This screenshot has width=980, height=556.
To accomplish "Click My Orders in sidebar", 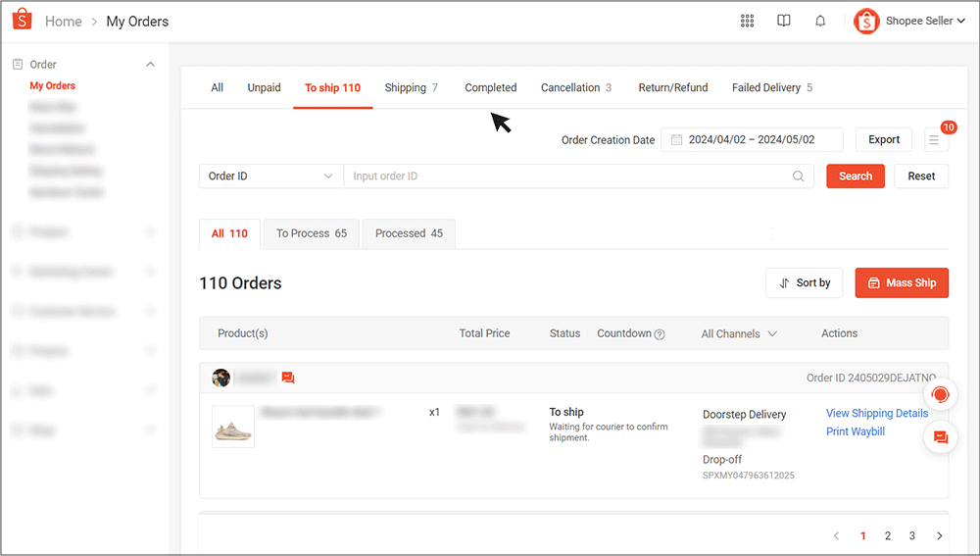I will click(x=53, y=85).
